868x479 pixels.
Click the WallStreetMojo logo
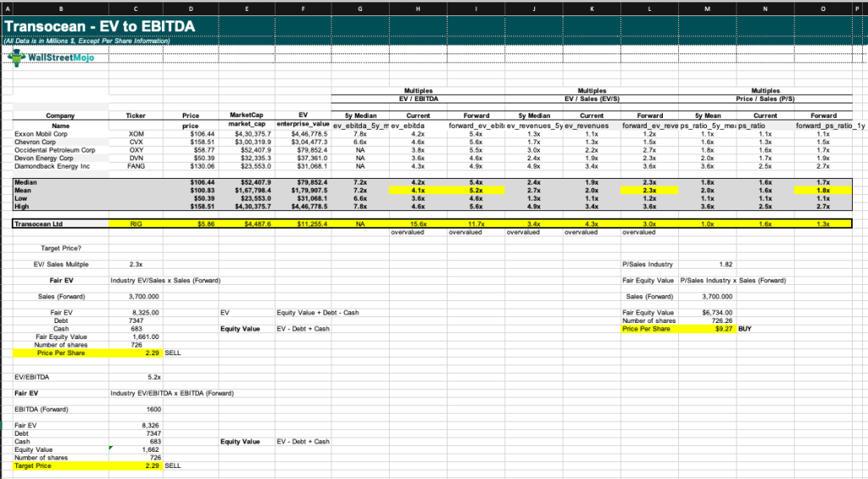[52, 58]
